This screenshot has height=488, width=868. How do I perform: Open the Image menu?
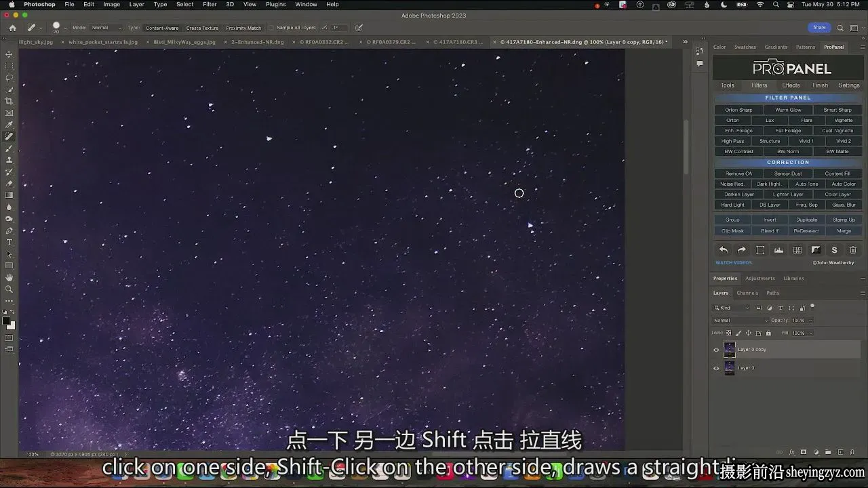click(111, 5)
